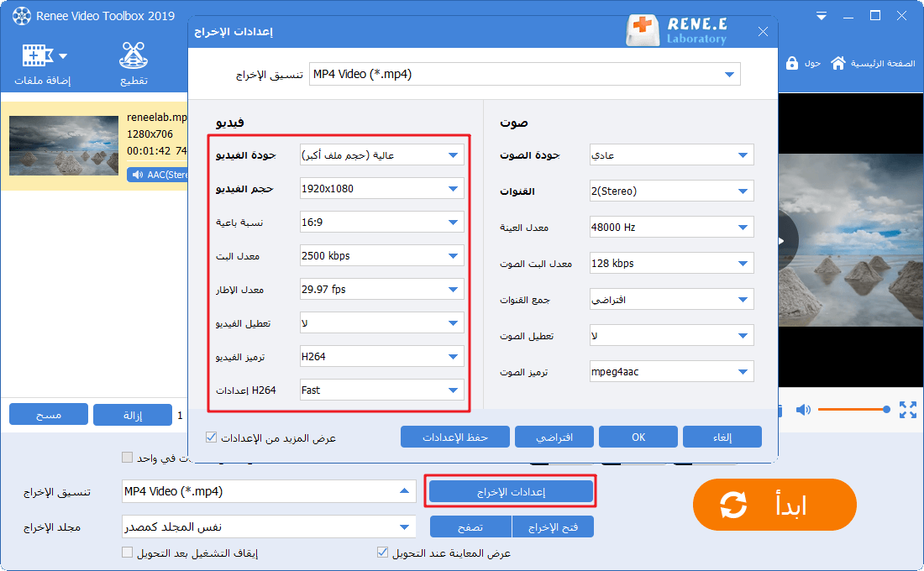Screen dimensions: 924x571
Task: Click the AAC audio track badge
Action: click(x=157, y=175)
